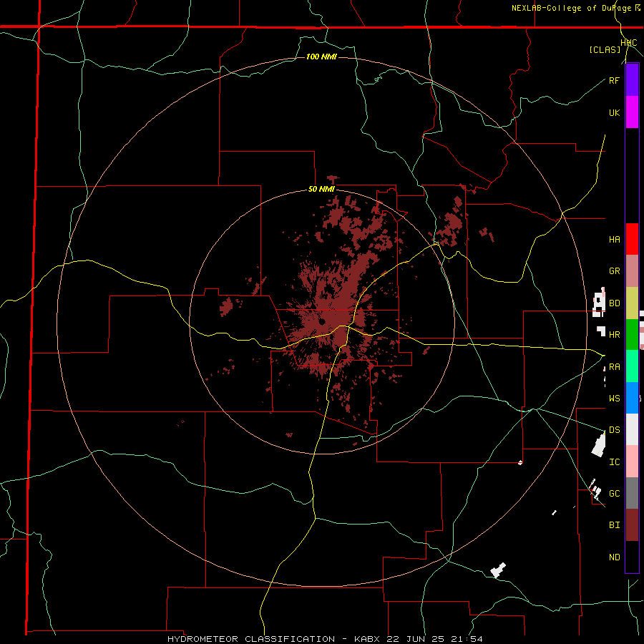Click the [CLAS] units label
The height and width of the screenshot is (644, 644).
[605, 49]
